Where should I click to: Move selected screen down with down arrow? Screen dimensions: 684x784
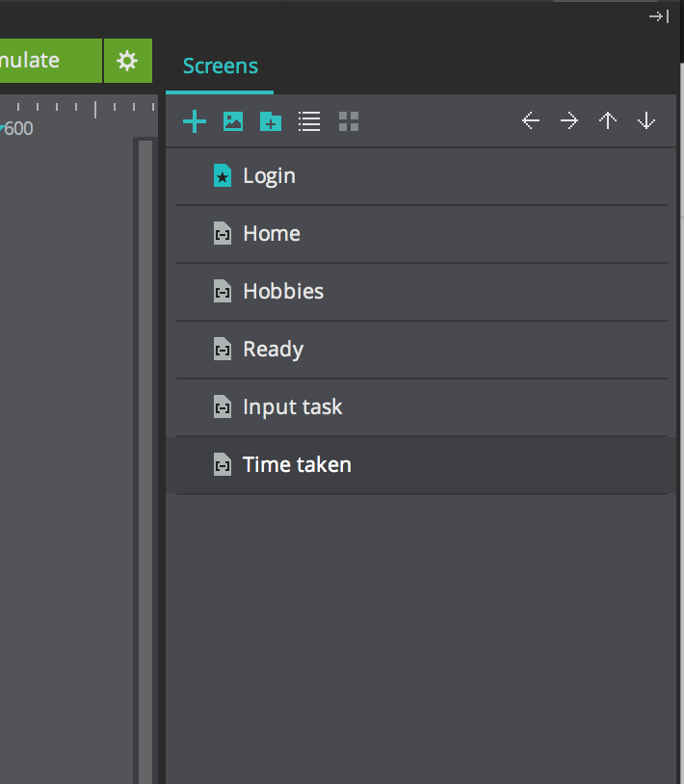pos(646,121)
